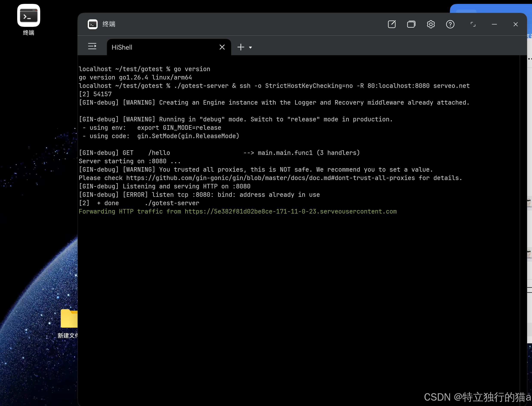Screen dimensions: 532x406
Task: Click the 'Running in "debug" mode' warning line
Action: coord(236,119)
